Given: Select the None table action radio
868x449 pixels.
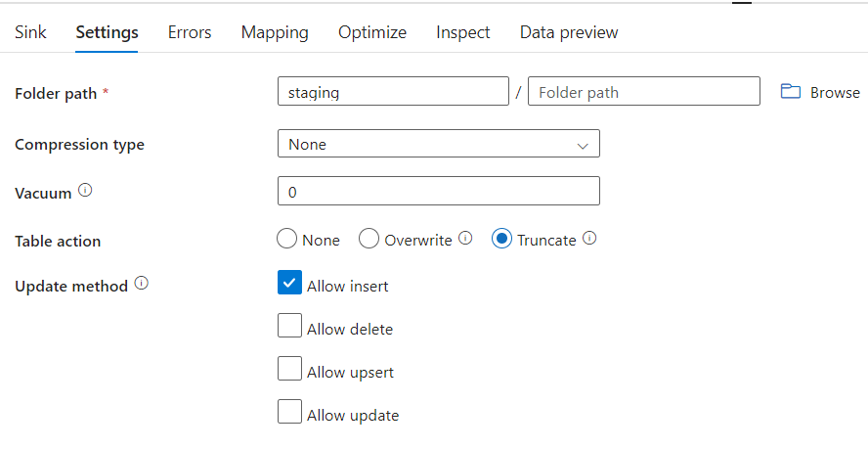Looking at the screenshot, I should click(287, 239).
